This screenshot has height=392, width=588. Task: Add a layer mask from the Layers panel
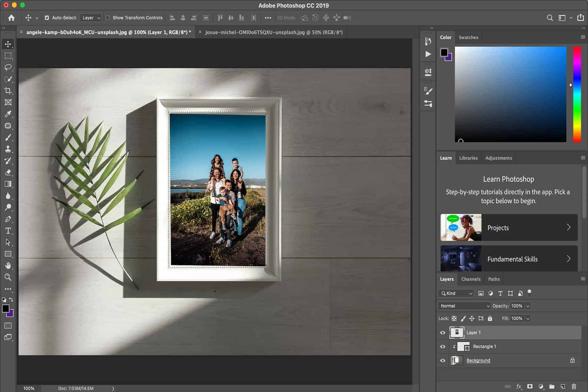pos(530,386)
